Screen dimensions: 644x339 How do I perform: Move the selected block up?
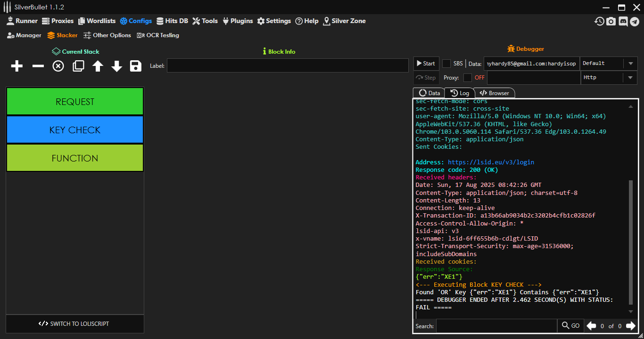click(x=98, y=66)
